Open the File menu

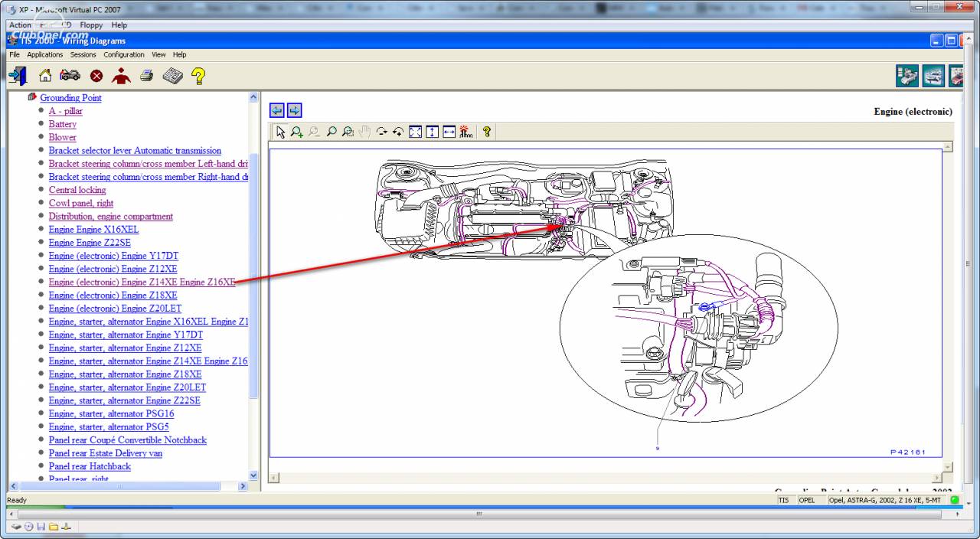tap(15, 54)
